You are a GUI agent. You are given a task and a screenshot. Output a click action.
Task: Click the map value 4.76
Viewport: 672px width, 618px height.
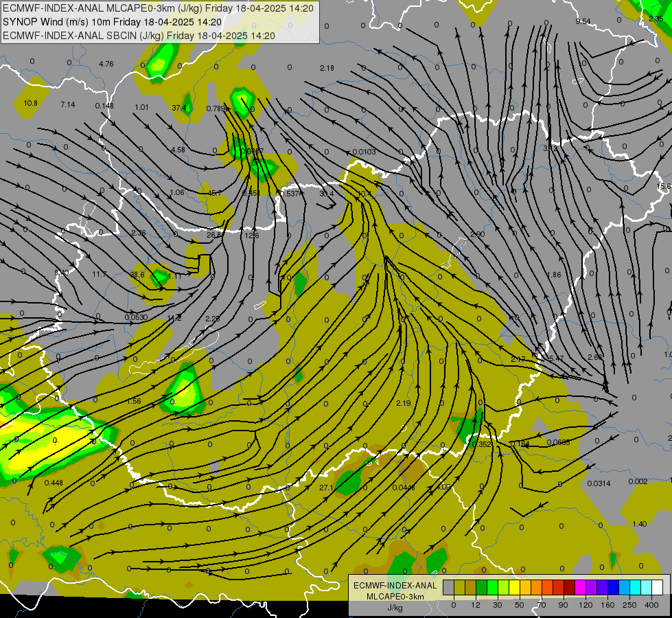click(106, 64)
